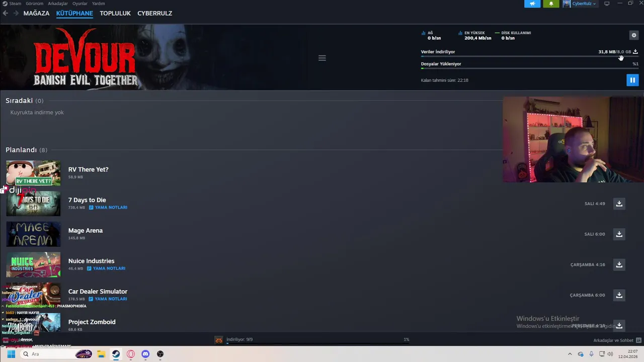The width and height of the screenshot is (644, 362).
Task: Click the RV There Yet? thumbnail
Action: pyautogui.click(x=33, y=173)
